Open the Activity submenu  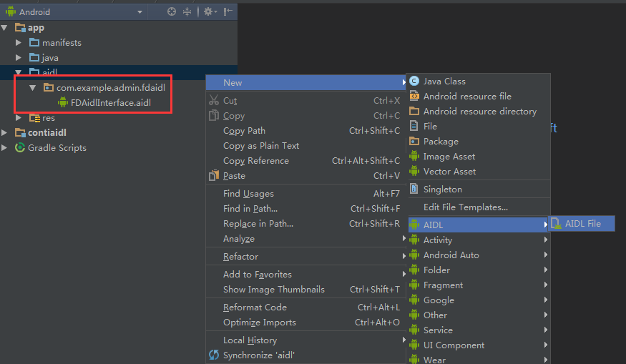tap(479, 240)
